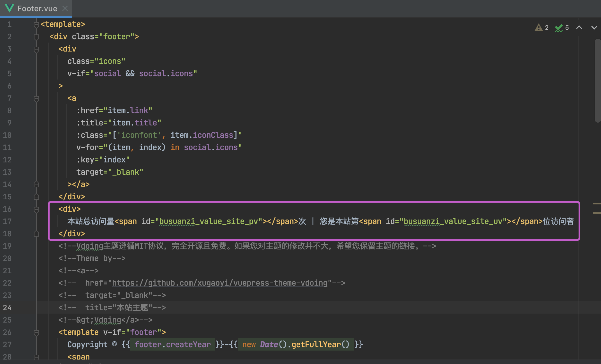Screen dimensions: 601x364
Task: Click the busuanzi_value_site_pv id text
Action: point(208,221)
